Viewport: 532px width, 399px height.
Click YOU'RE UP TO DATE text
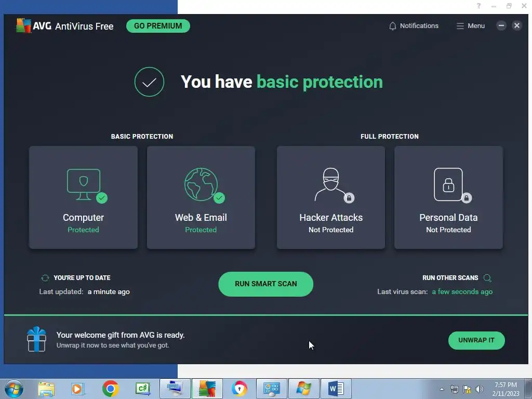(82, 278)
